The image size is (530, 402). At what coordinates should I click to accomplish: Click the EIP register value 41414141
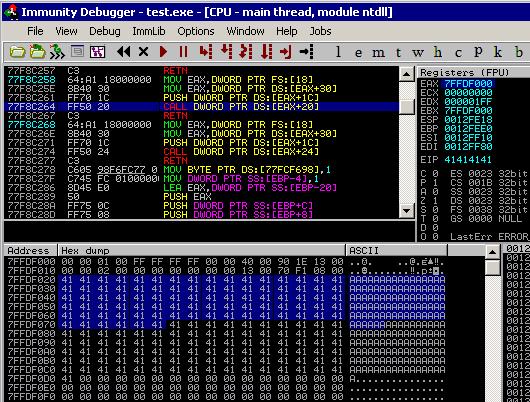[x=468, y=160]
